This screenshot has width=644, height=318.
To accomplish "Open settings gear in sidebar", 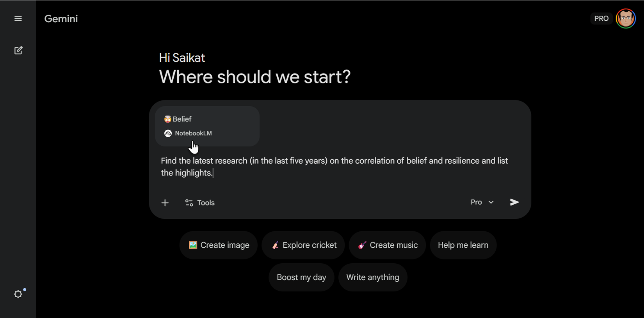I will 18,294.
